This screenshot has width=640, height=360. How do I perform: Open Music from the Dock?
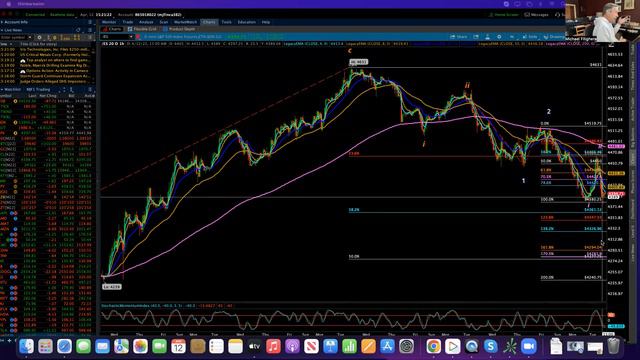point(273,347)
